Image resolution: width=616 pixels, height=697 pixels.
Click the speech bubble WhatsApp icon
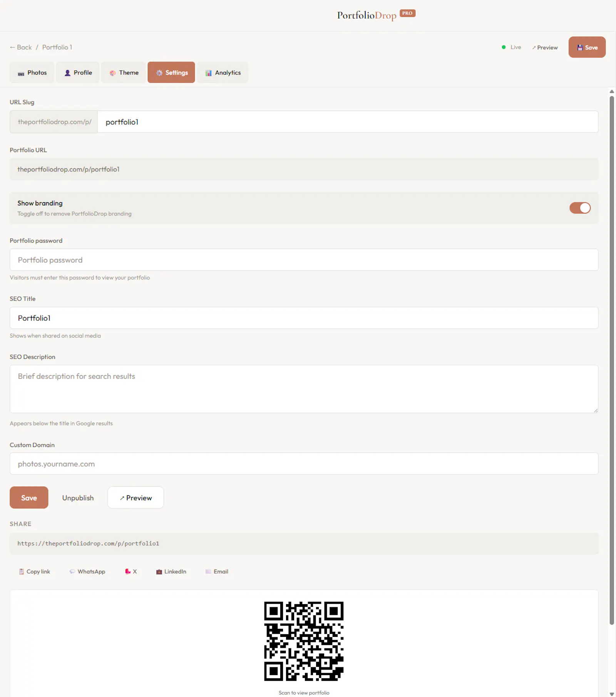click(x=72, y=571)
